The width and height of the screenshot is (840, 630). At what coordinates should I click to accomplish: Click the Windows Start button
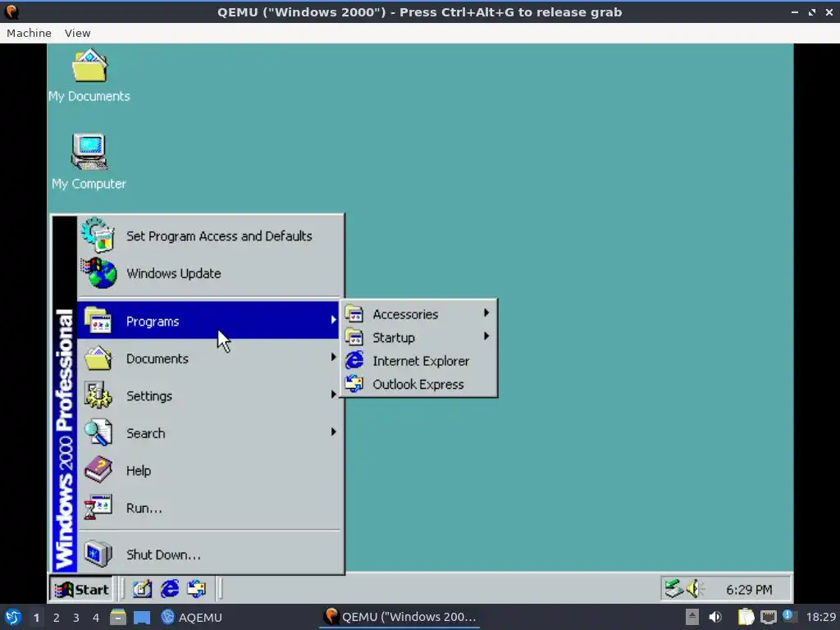click(81, 589)
